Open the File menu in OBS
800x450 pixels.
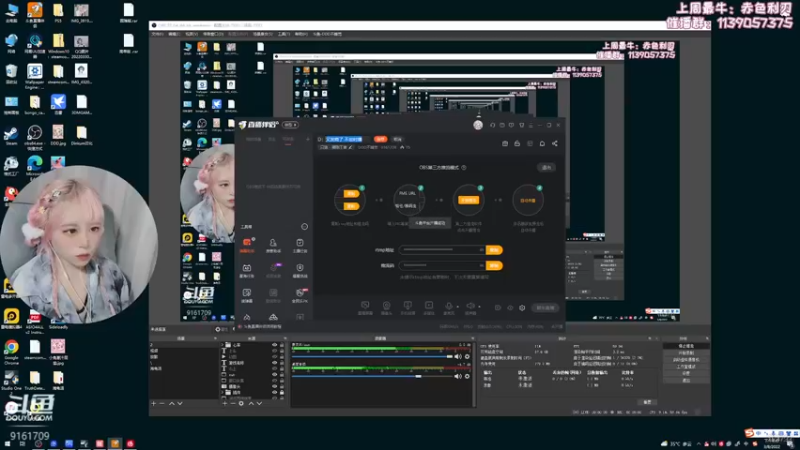[x=157, y=34]
